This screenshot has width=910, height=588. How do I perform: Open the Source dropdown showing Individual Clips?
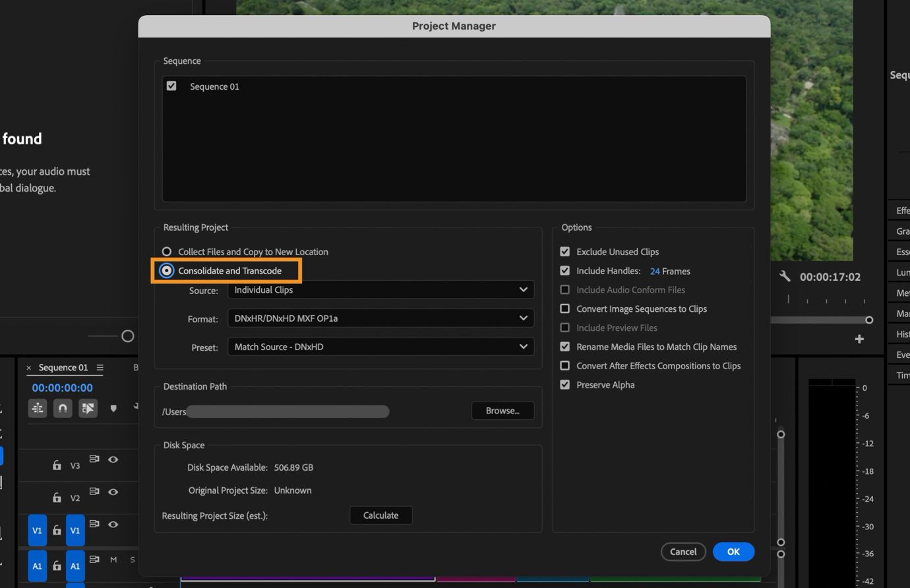[x=380, y=290]
